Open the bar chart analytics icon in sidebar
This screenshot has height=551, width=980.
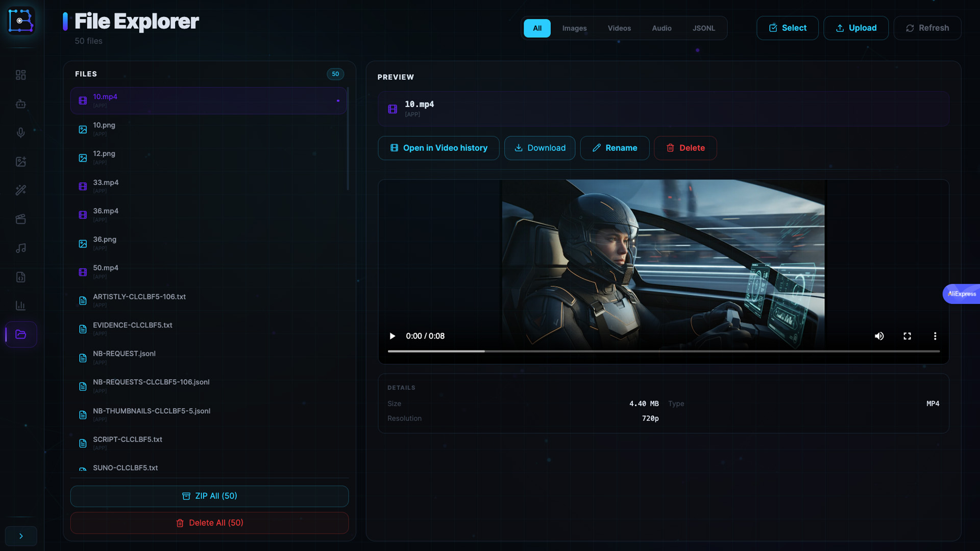pos(21,306)
